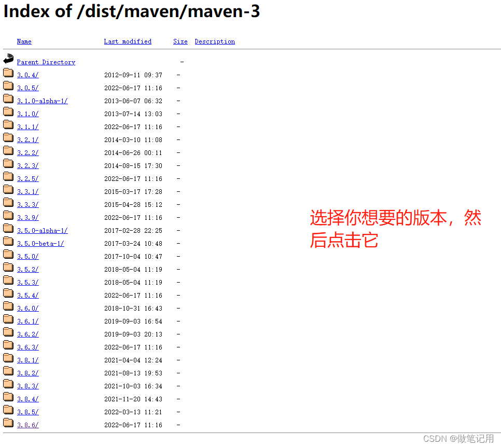Open the 3.2.5/ version link
Image resolution: width=501 pixels, height=448 pixels.
pyautogui.click(x=28, y=178)
